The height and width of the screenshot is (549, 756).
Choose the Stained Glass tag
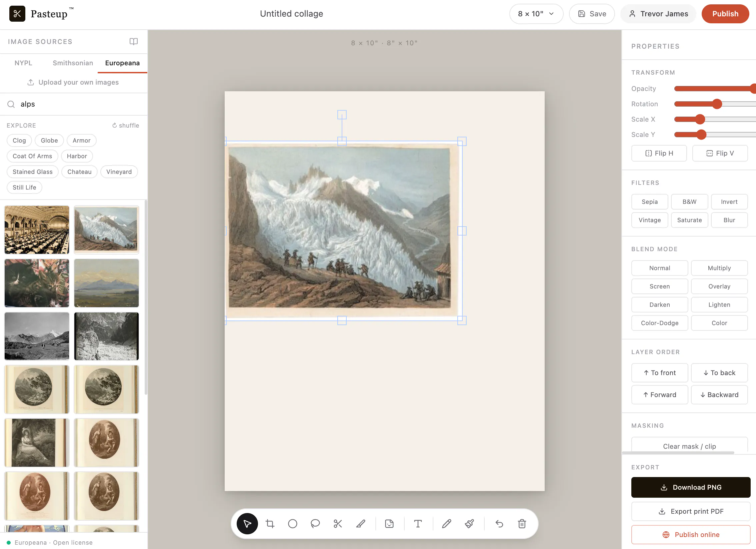coord(33,172)
